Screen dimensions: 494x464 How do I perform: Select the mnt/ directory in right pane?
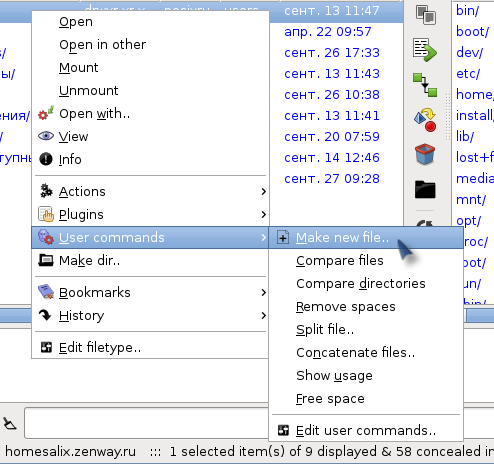(x=471, y=200)
